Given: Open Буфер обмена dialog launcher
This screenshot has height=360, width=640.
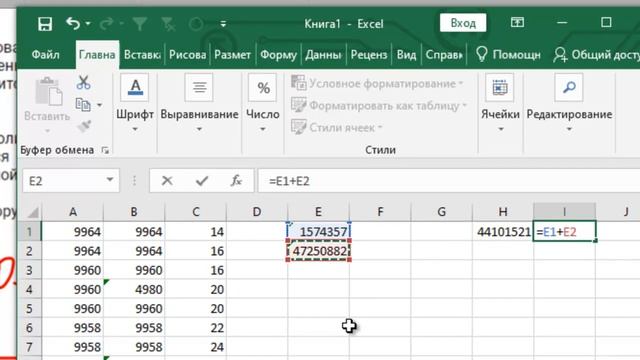Looking at the screenshot, I should tap(105, 151).
